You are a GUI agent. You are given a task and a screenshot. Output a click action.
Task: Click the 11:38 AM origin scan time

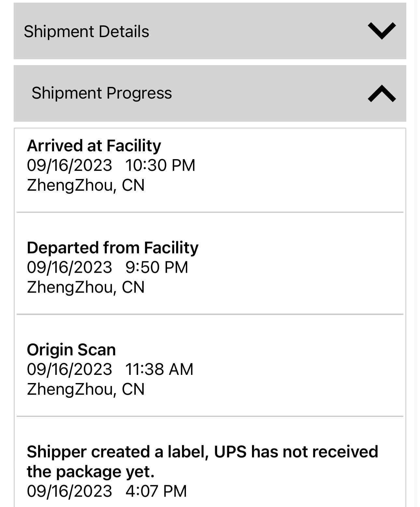click(159, 369)
